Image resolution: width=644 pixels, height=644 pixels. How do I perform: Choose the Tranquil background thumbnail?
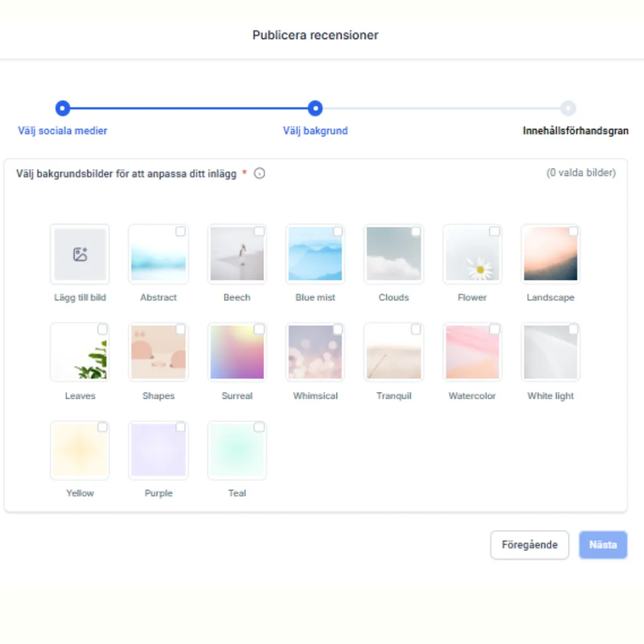(394, 352)
